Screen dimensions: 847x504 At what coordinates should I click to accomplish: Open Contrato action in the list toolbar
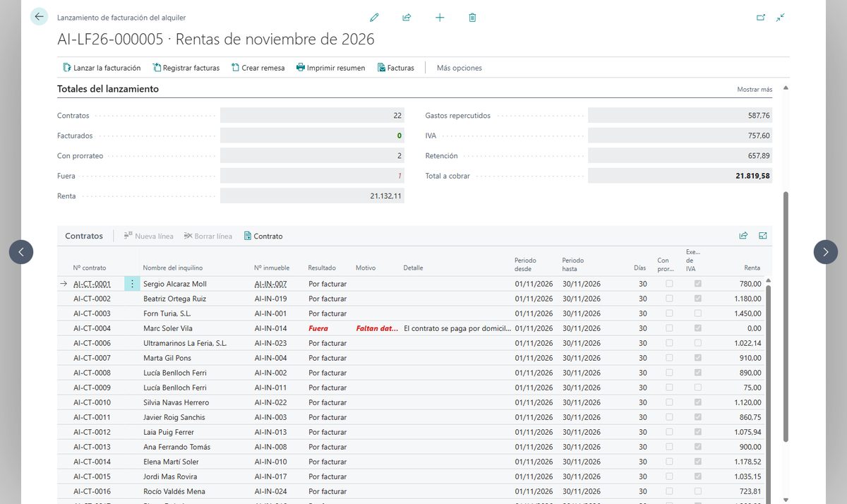pyautogui.click(x=263, y=236)
